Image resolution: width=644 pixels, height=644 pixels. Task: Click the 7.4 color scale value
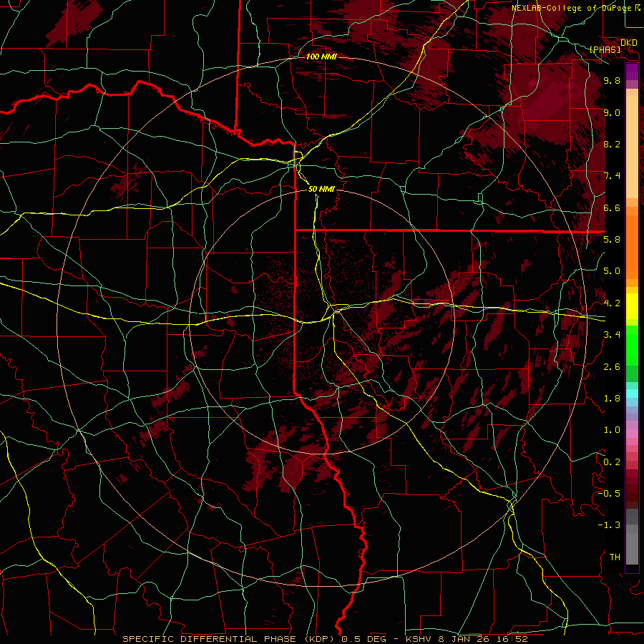point(612,176)
